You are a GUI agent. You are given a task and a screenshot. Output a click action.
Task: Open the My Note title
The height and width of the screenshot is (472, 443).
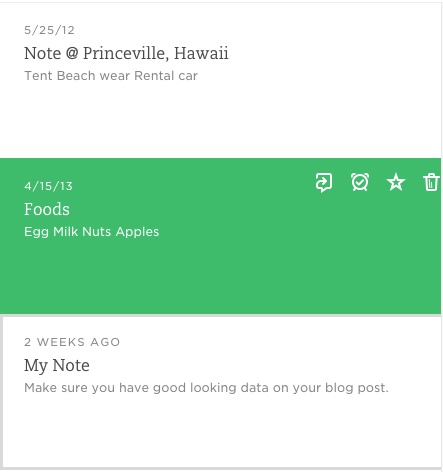pyautogui.click(x=57, y=365)
